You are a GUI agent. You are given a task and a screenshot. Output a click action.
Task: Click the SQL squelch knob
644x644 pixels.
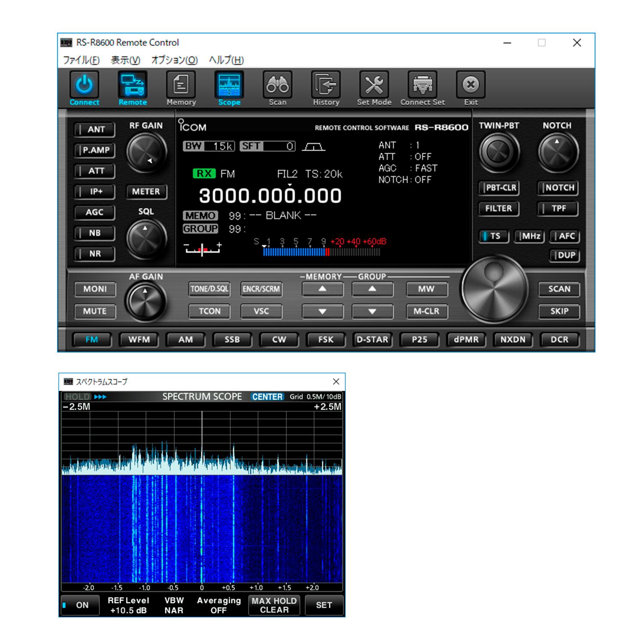[146, 239]
